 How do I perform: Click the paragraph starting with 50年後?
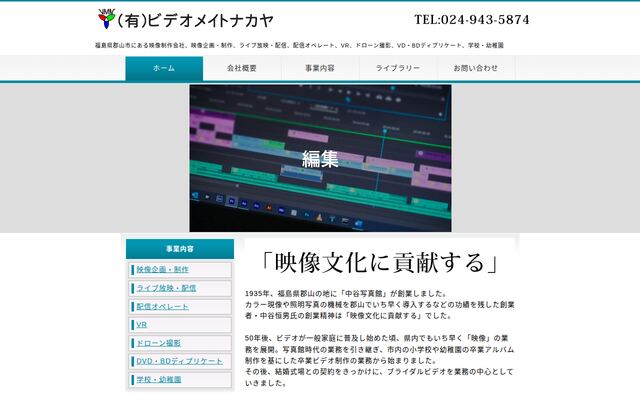point(380,360)
